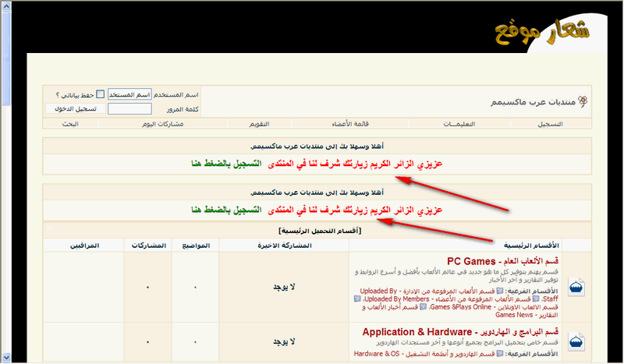Screen dimensions: 624x364
Task: Click the vertical scrollbar thumb
Action: point(6,58)
